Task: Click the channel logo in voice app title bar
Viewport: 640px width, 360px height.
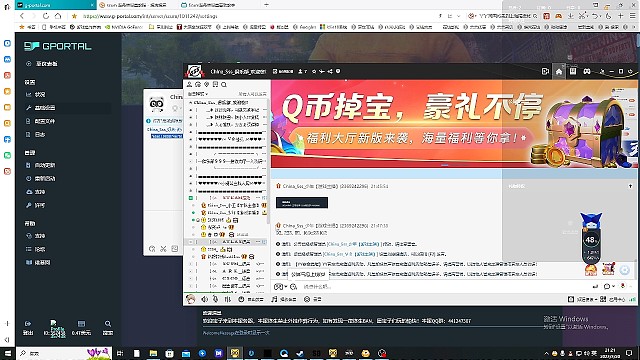Action: (x=195, y=71)
